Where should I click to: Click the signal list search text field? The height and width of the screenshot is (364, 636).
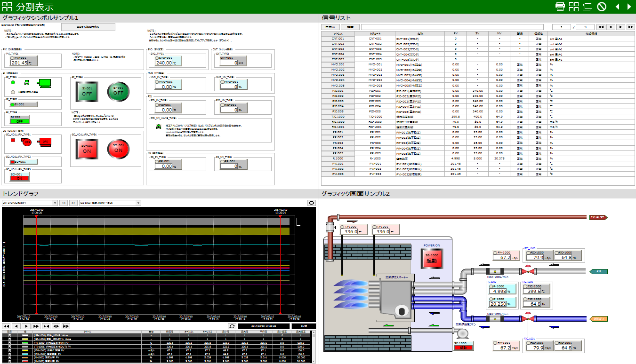point(452,27)
